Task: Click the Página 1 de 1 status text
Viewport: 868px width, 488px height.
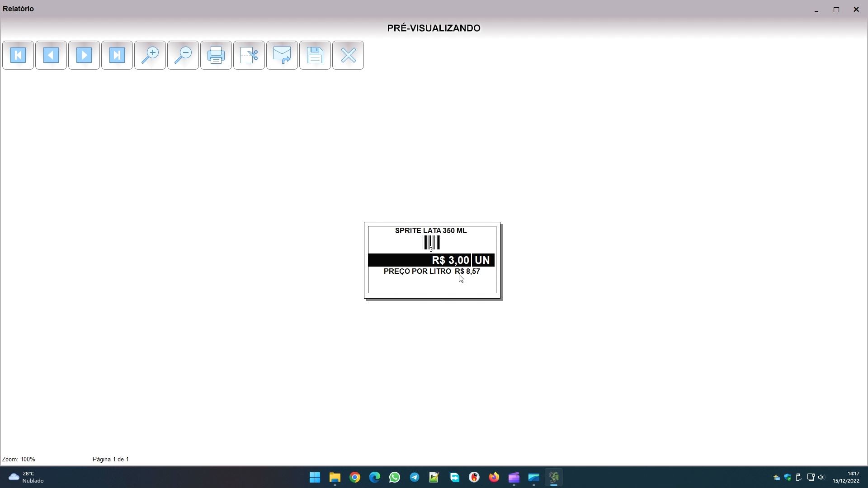Action: (x=111, y=459)
